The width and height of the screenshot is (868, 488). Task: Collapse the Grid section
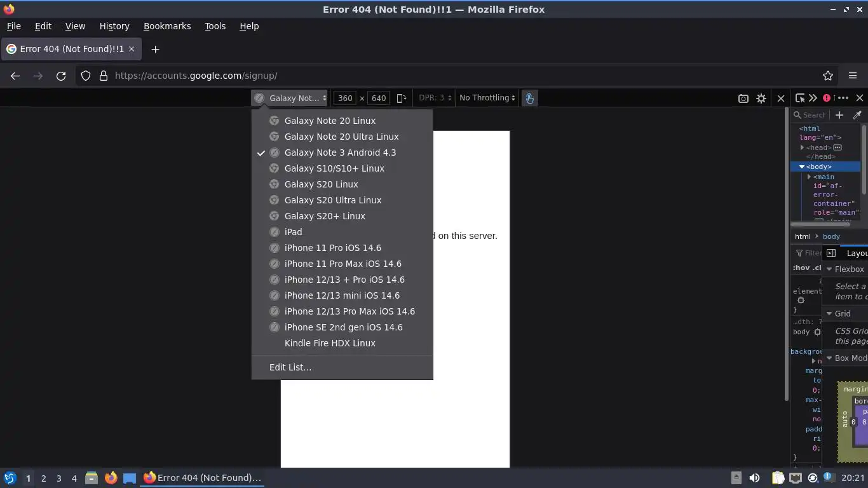[x=829, y=314]
